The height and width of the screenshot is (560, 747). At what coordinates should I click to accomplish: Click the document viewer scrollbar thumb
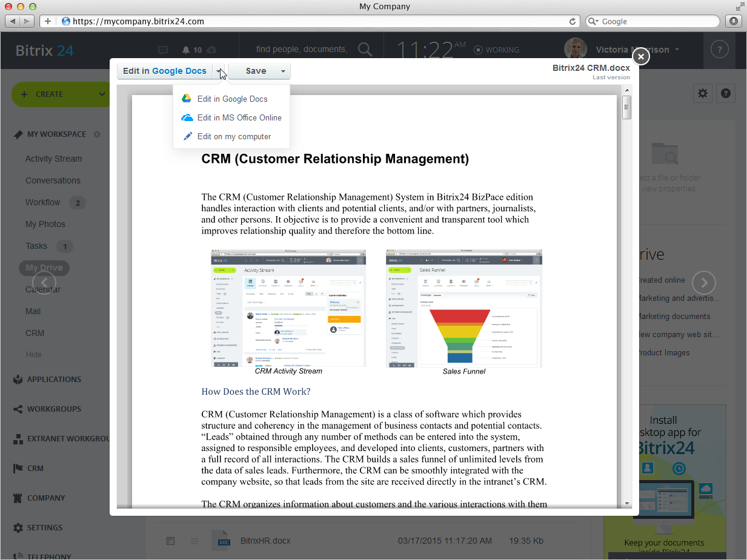coord(627,108)
